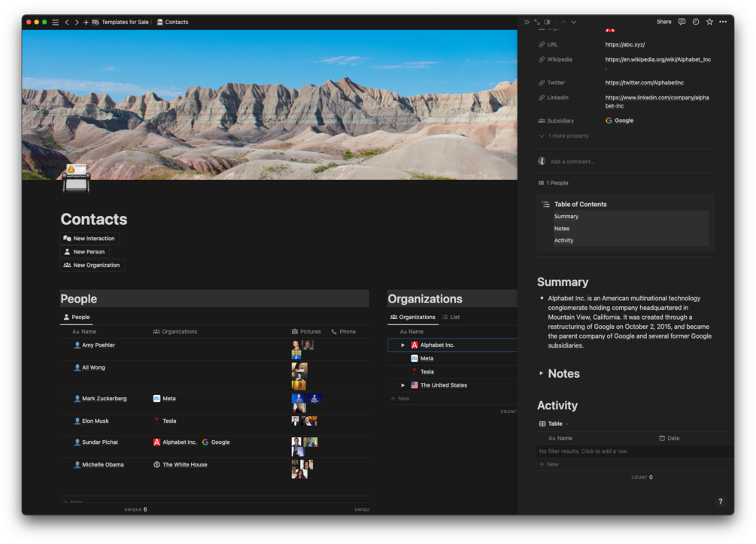756x544 pixels.
Task: Click the Share button
Action: [664, 22]
